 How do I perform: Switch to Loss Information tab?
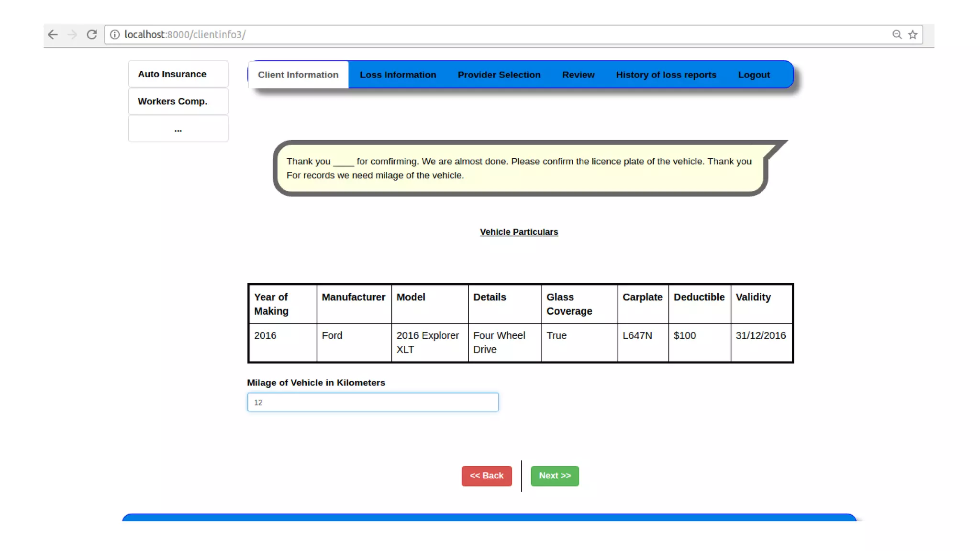(x=398, y=75)
